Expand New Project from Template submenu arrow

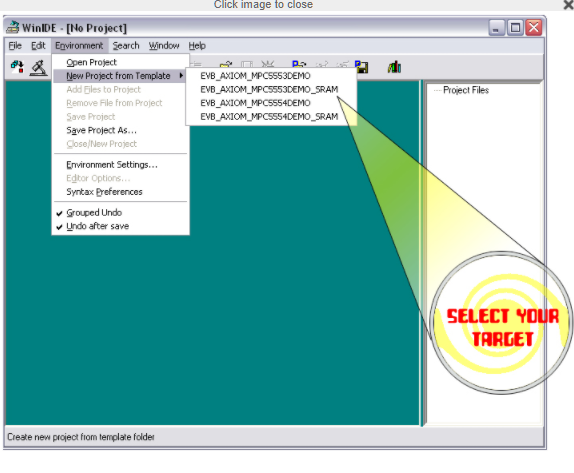point(181,76)
